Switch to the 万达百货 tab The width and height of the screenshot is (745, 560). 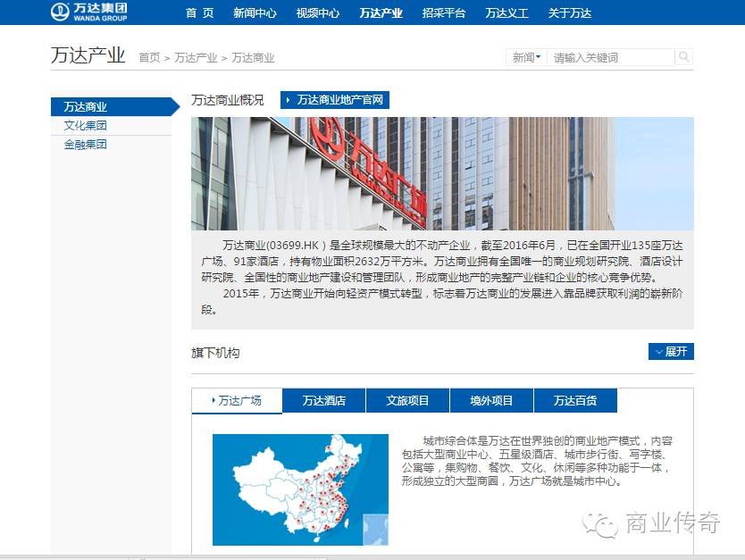click(x=575, y=400)
